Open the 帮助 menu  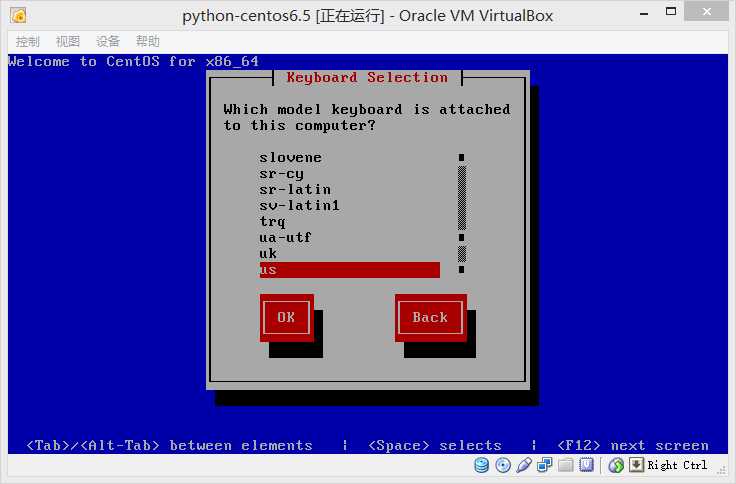tap(148, 41)
